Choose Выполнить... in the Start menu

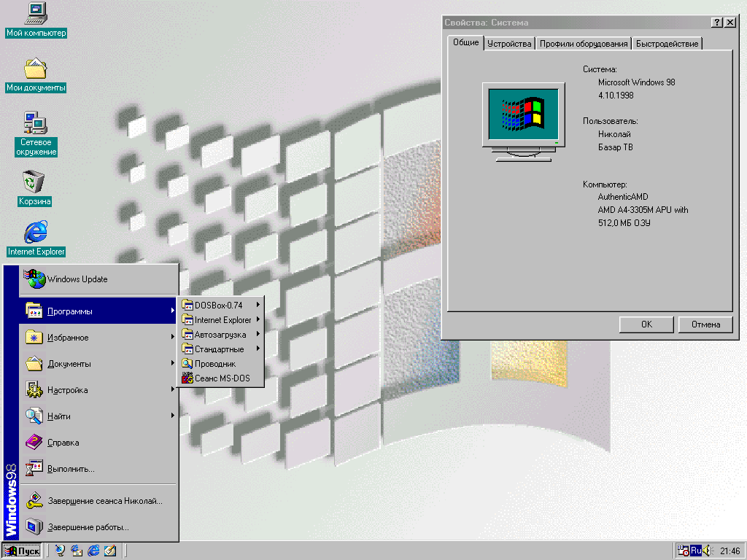pyautogui.click(x=98, y=469)
